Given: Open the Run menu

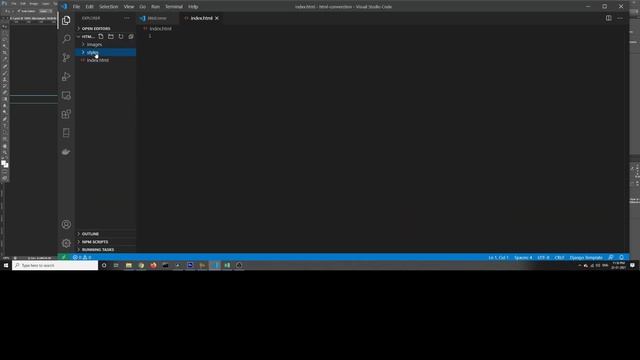Looking at the screenshot, I should [x=156, y=7].
